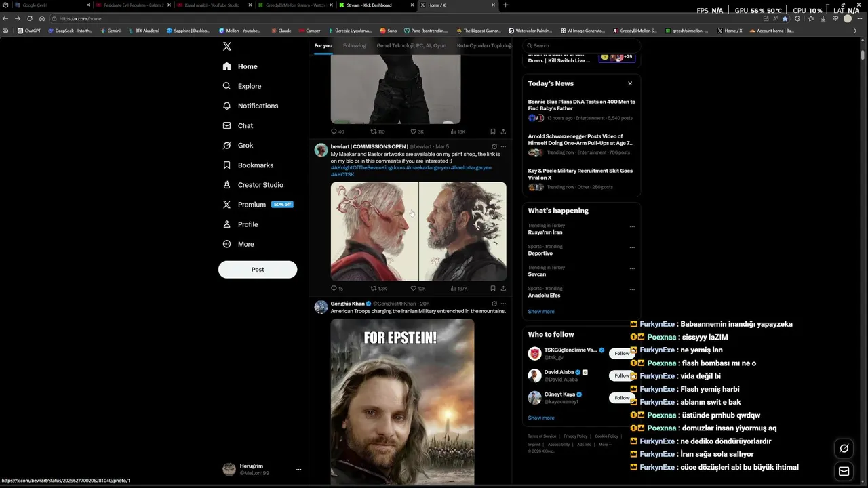Reload the page in browser
868x488 pixels.
click(x=29, y=18)
